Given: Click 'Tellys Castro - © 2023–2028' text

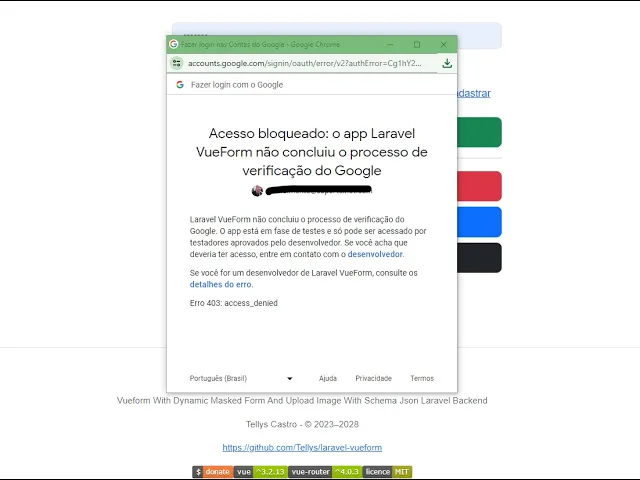Looking at the screenshot, I should pos(302,424).
